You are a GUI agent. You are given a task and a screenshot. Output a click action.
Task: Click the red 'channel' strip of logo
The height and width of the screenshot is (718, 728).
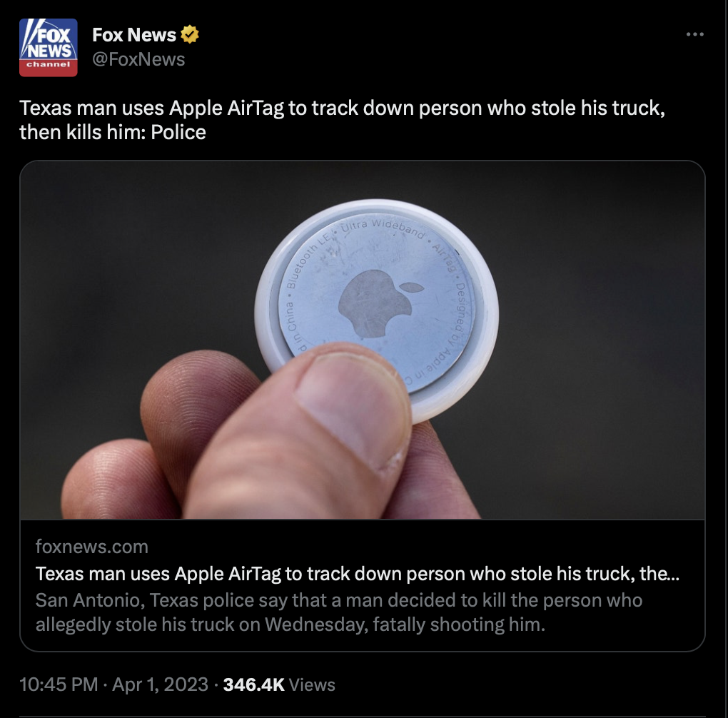(49, 67)
